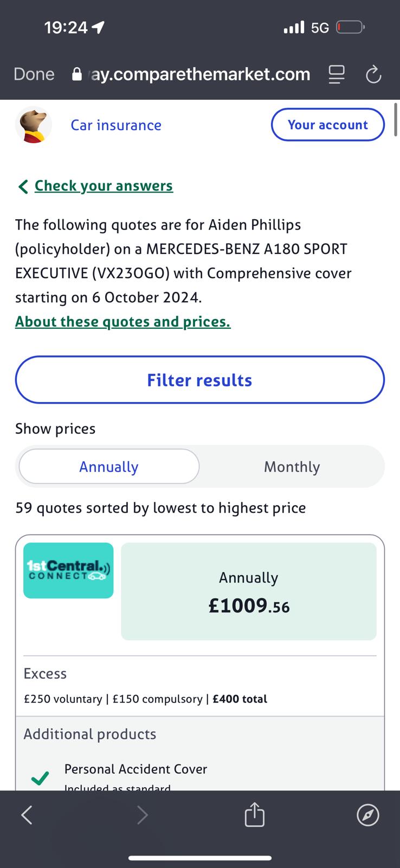Image resolution: width=400 pixels, height=868 pixels.
Task: Open Your account
Action: (x=327, y=125)
